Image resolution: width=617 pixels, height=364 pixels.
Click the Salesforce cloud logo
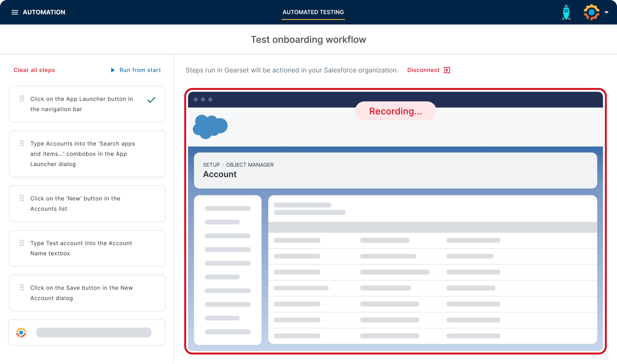click(210, 126)
